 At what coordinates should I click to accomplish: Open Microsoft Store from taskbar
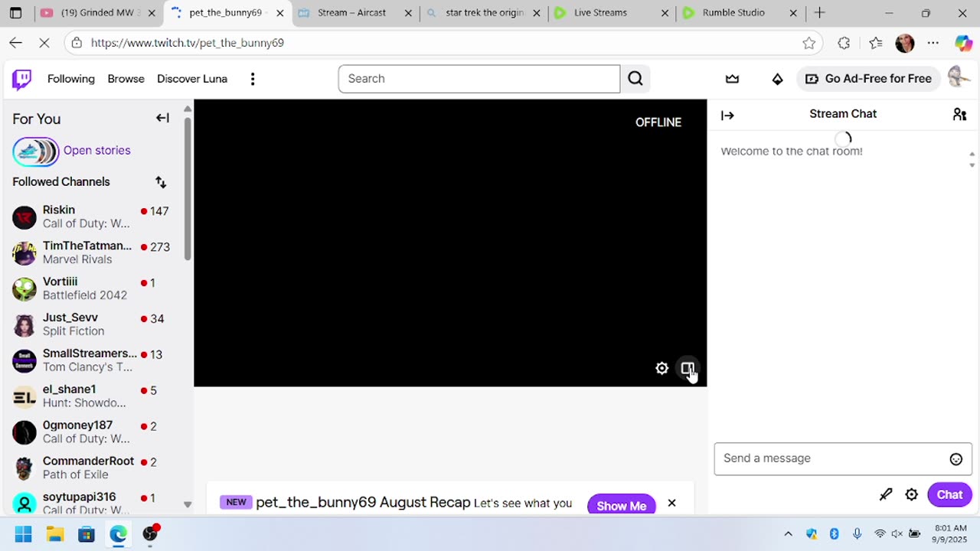(86, 533)
